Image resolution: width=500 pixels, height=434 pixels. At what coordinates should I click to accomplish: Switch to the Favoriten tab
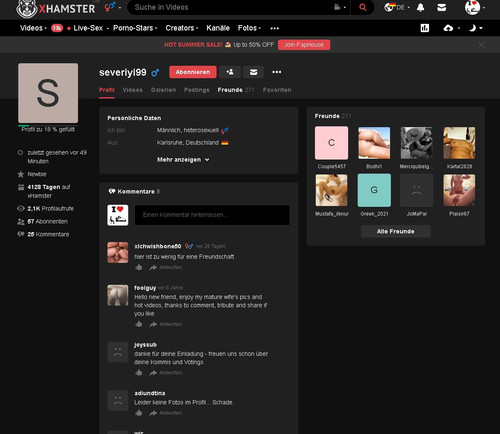(277, 90)
